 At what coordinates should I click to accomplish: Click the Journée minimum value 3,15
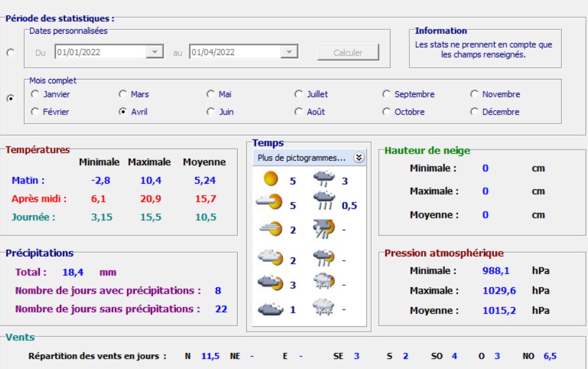(x=101, y=217)
